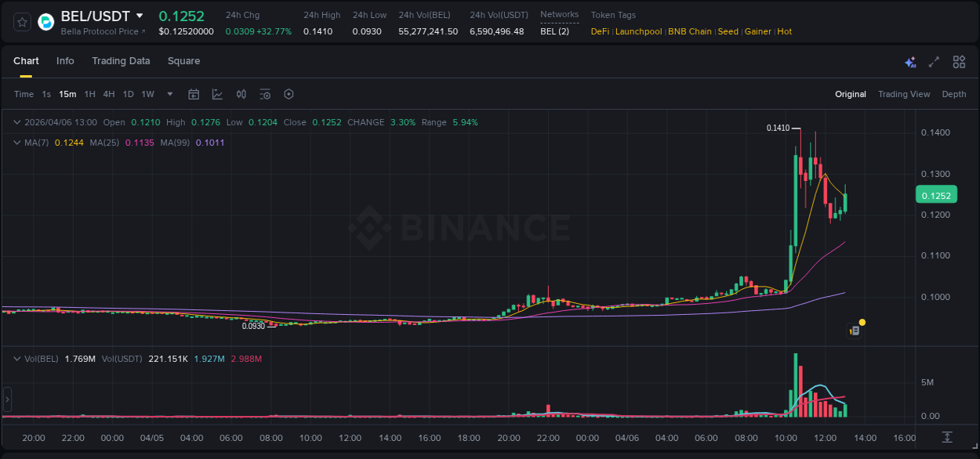980x459 pixels.
Task: Collapse the MA indicator row chevron
Action: [x=17, y=143]
